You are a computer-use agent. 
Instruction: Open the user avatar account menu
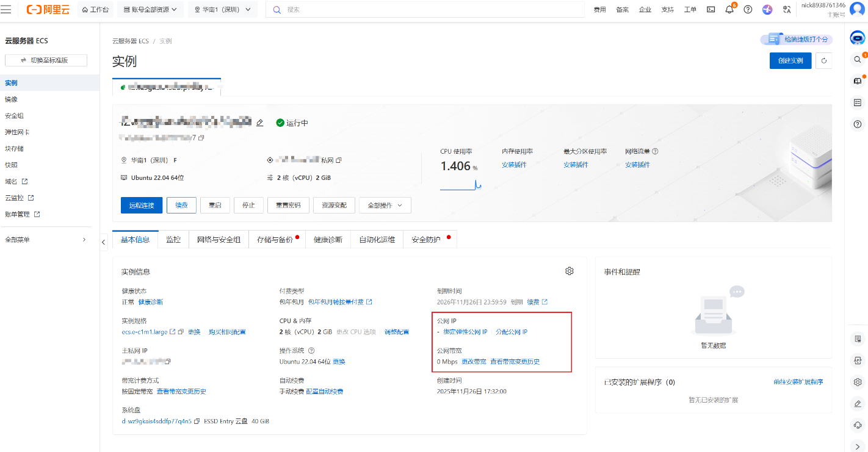856,9
